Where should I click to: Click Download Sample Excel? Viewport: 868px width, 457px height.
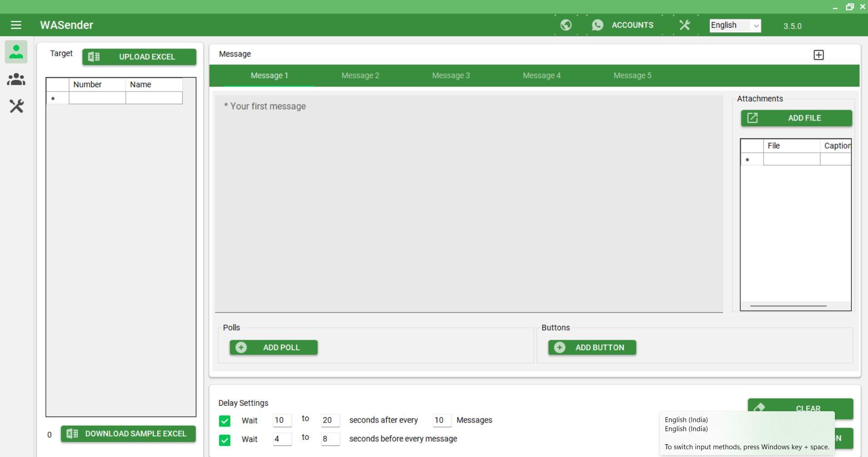point(128,433)
